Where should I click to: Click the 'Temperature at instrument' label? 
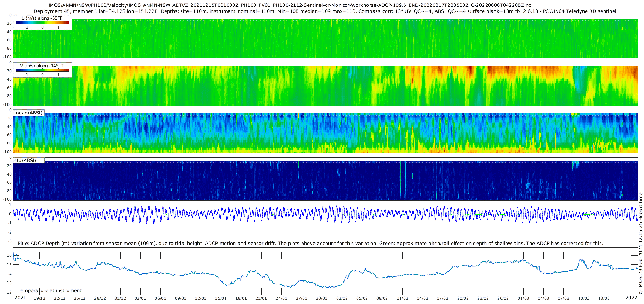(x=49, y=290)
